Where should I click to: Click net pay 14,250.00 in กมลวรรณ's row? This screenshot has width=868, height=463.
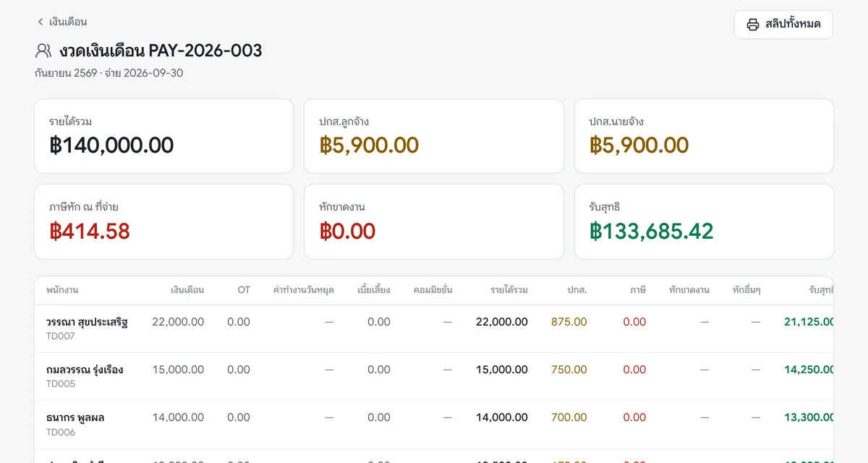[809, 370]
